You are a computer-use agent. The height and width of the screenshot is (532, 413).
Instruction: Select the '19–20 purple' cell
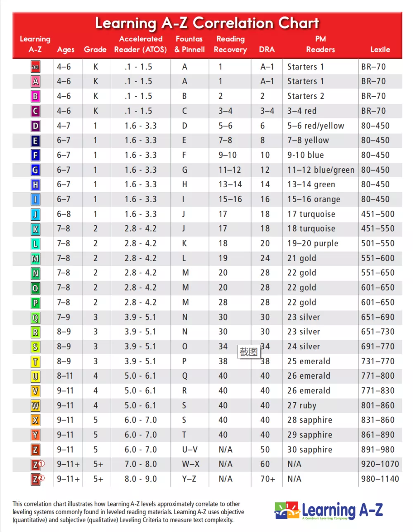(313, 243)
